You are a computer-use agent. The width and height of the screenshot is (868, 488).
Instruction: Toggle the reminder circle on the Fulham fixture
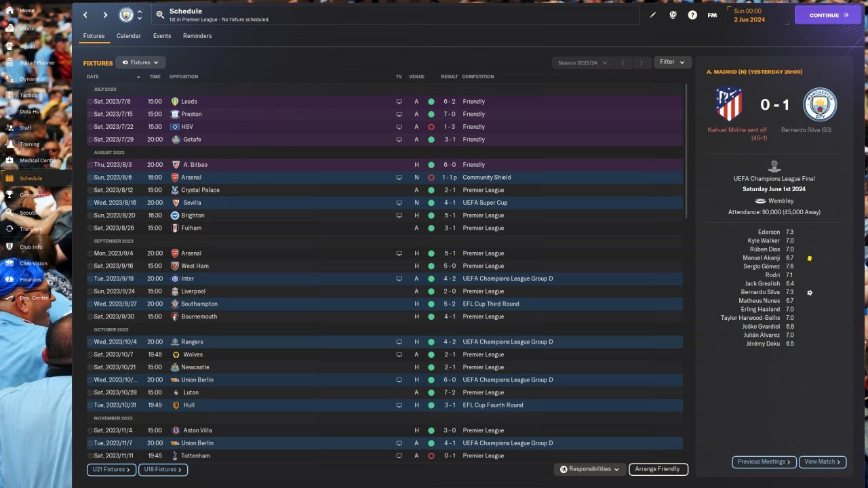click(x=90, y=228)
